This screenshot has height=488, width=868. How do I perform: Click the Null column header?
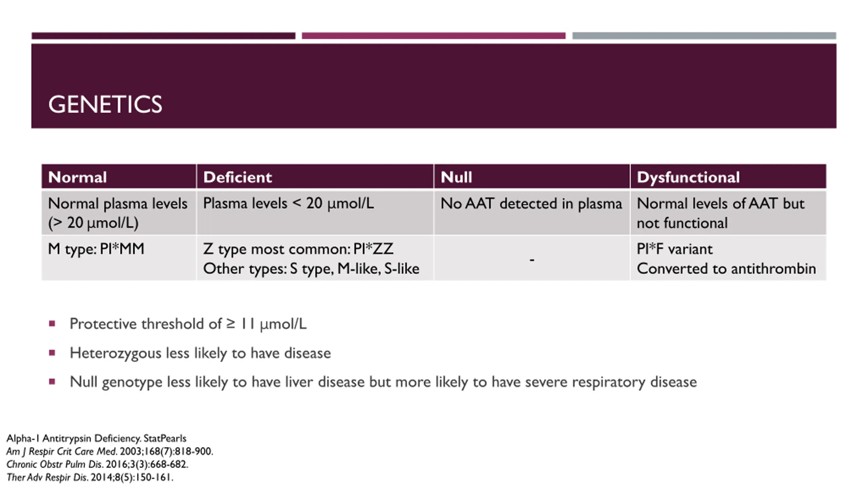pyautogui.click(x=456, y=177)
